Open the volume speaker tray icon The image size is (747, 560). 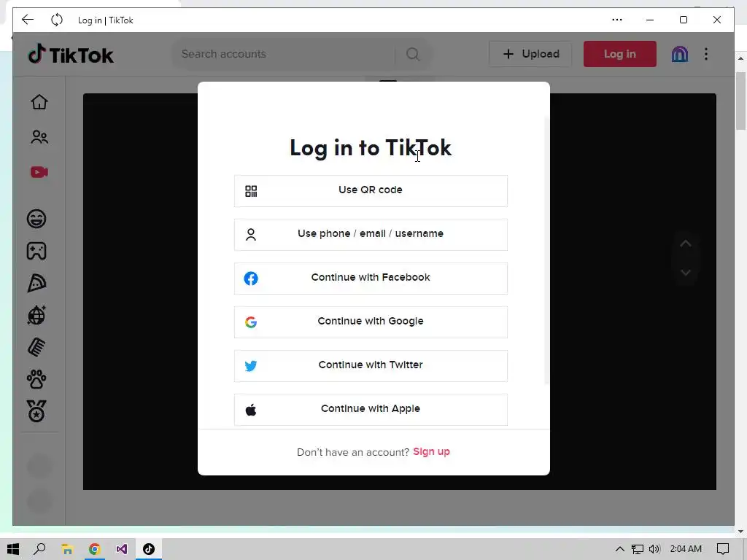click(654, 549)
